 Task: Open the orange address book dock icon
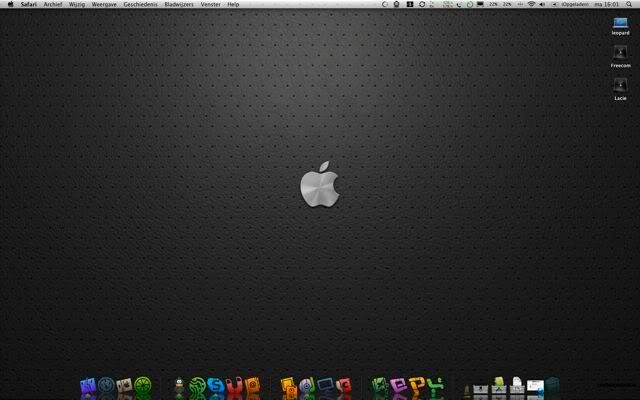tap(252, 386)
